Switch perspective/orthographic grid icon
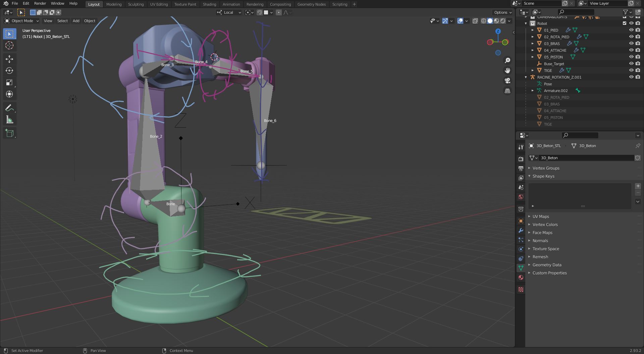 (507, 91)
